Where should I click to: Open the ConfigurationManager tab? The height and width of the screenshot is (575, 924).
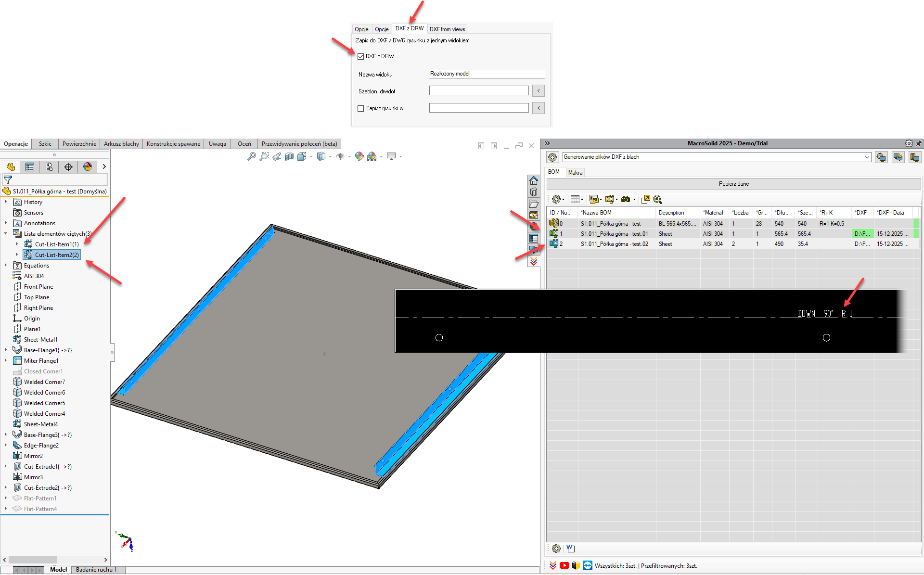click(49, 167)
